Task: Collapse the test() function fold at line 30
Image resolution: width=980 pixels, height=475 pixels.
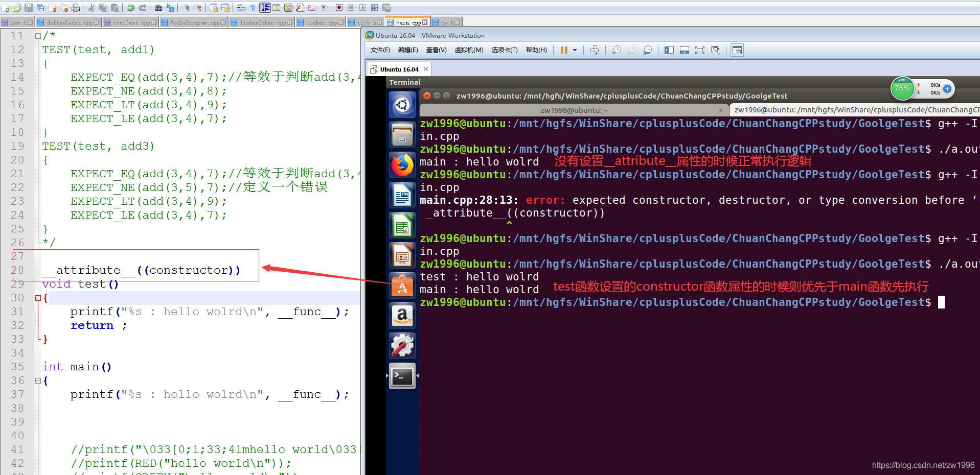Action: (x=38, y=298)
